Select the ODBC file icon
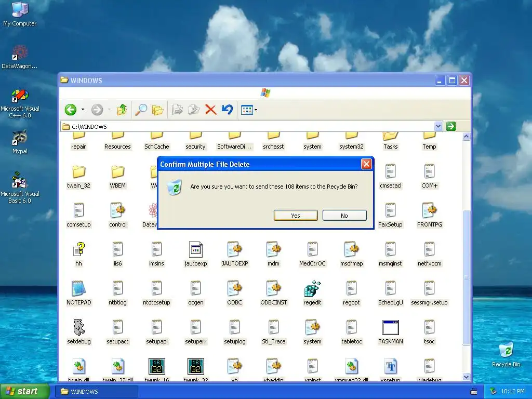 (234, 288)
